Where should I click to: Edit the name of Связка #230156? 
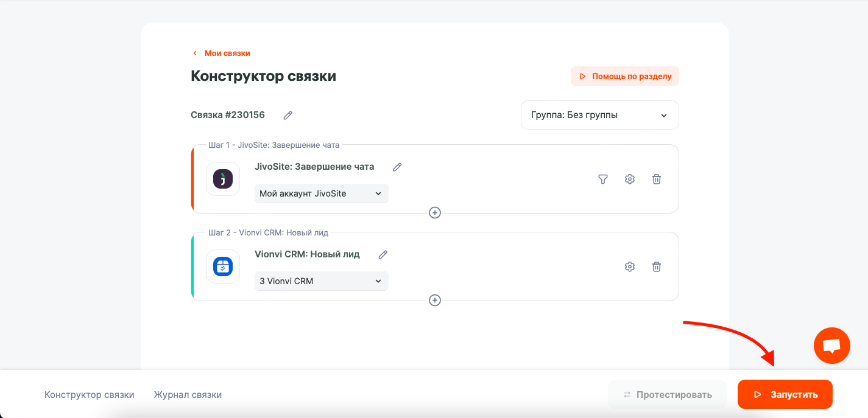pyautogui.click(x=288, y=115)
